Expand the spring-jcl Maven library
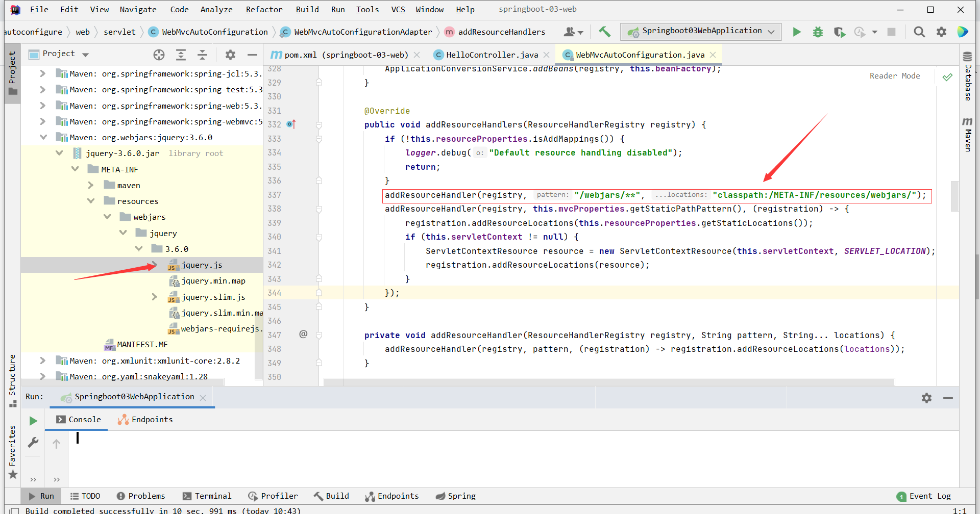The height and width of the screenshot is (514, 980). tap(43, 73)
